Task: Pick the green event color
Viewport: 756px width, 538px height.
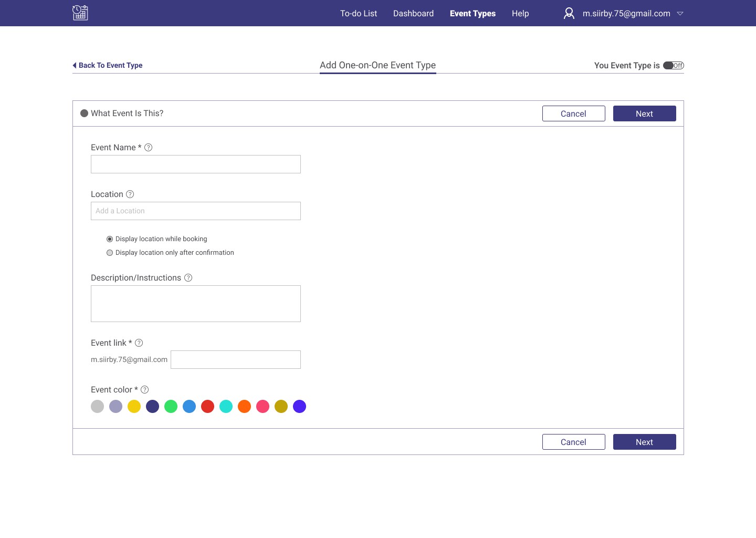Action: click(x=171, y=406)
